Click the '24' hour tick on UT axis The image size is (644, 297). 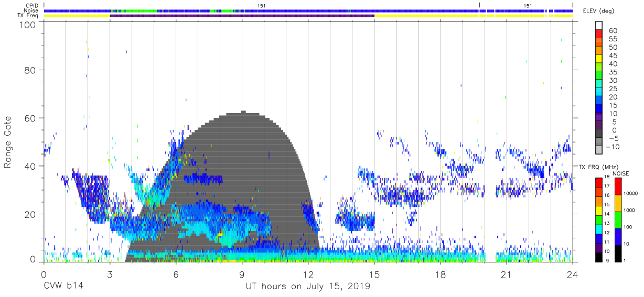[x=573, y=274]
